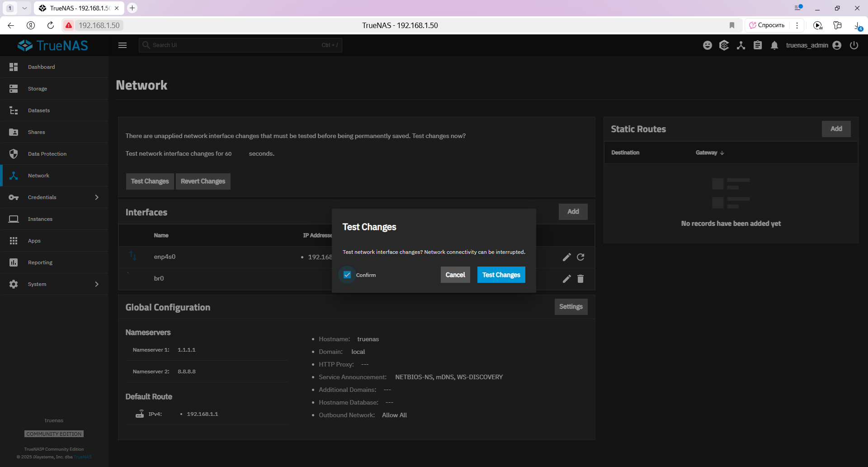This screenshot has width=868, height=467.
Task: Cancel the Test Changes dialog
Action: coord(455,275)
